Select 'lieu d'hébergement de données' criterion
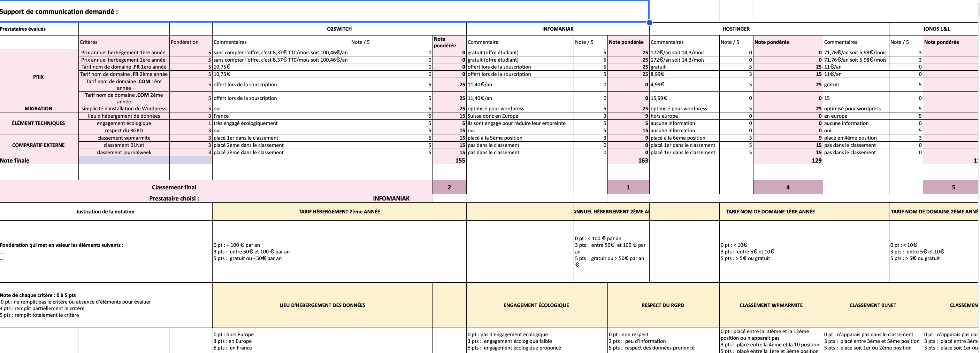The image size is (980, 353). pyautogui.click(x=124, y=116)
